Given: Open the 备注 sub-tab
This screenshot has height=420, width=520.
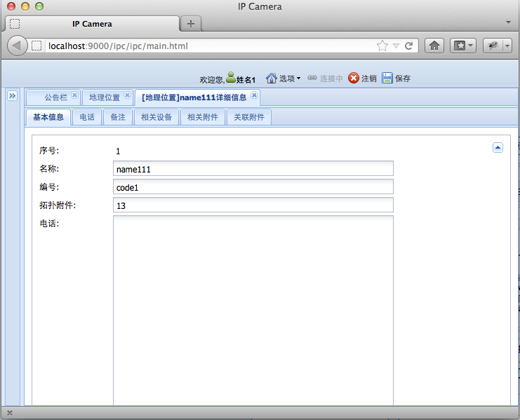Looking at the screenshot, I should pos(118,117).
